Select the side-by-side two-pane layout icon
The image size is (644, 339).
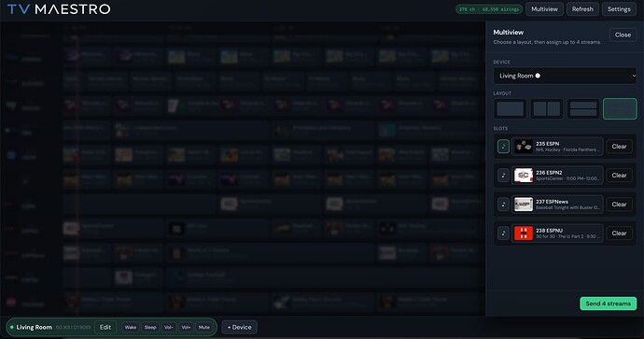547,109
